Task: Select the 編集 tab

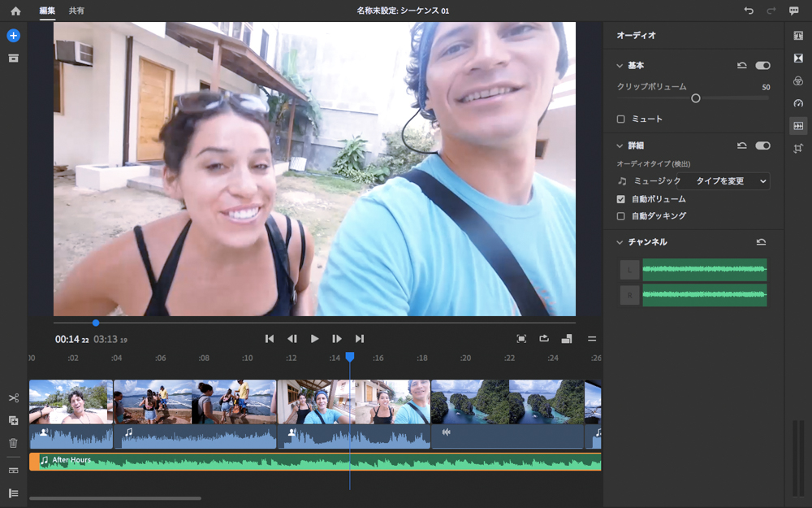Action: (x=48, y=11)
